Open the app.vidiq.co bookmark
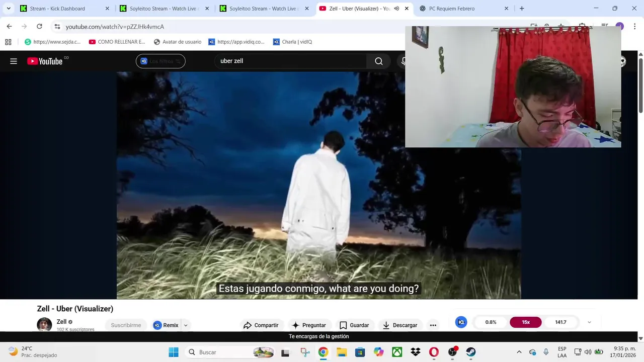The height and width of the screenshot is (362, 644). 236,42
